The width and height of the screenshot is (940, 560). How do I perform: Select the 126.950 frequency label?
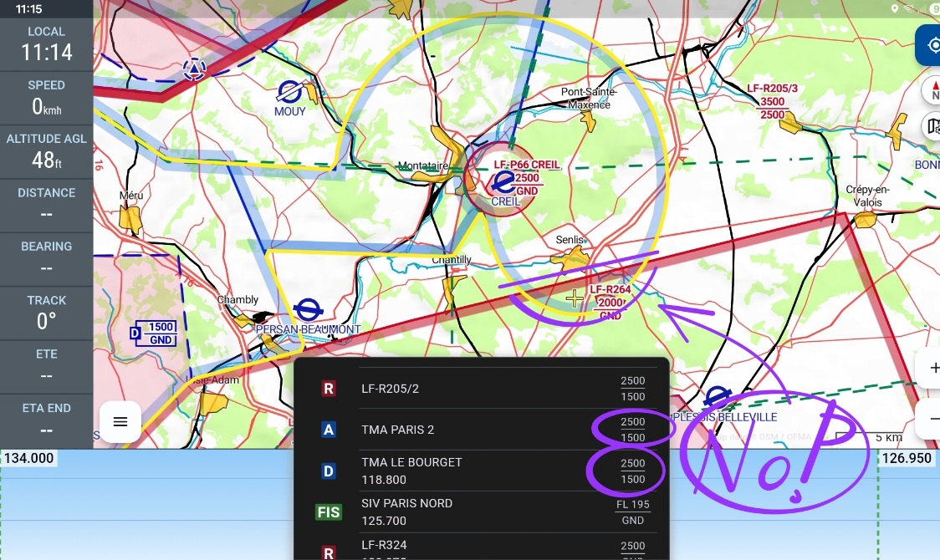coord(908,458)
